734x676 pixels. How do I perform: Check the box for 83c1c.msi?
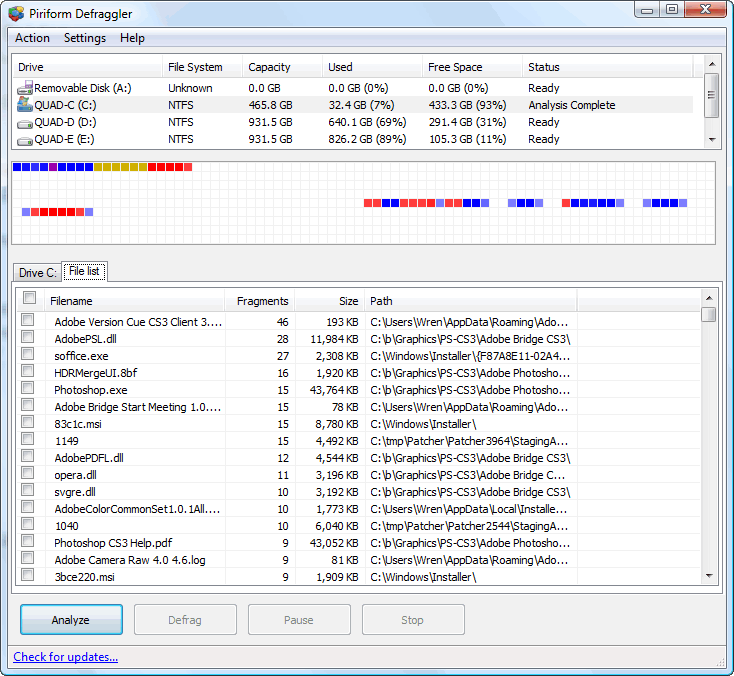coord(28,422)
